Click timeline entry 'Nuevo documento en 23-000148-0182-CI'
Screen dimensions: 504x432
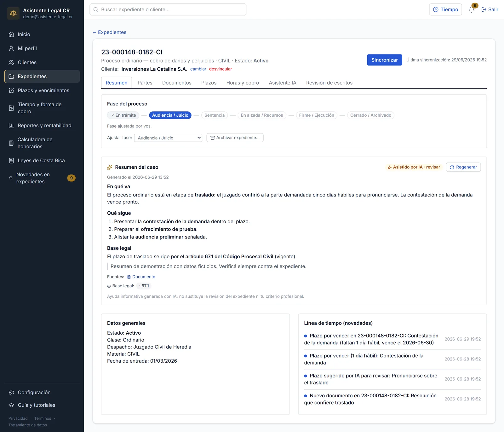point(392,399)
